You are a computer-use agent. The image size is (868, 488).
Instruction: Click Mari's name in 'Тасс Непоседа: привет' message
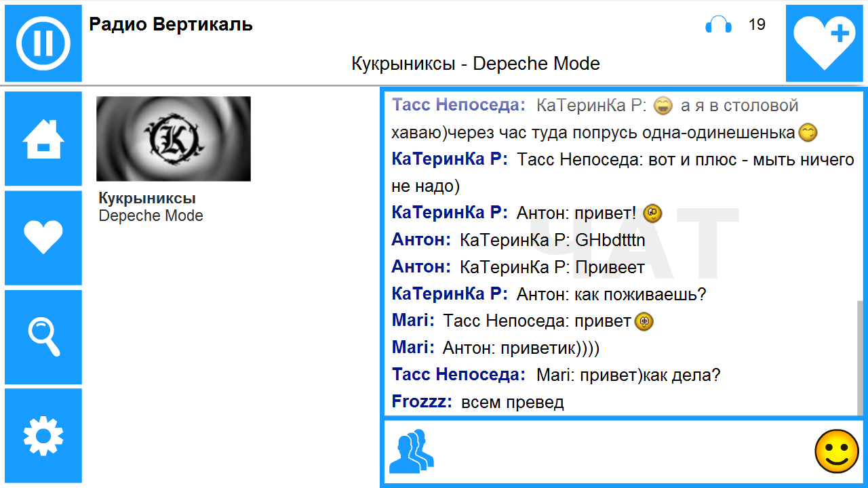click(x=413, y=321)
